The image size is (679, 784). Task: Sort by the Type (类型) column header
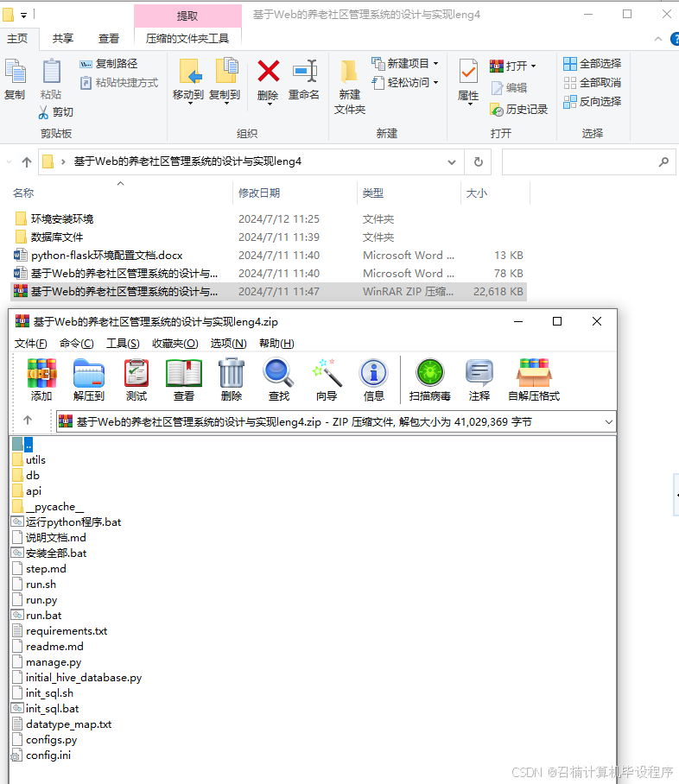pyautogui.click(x=409, y=193)
